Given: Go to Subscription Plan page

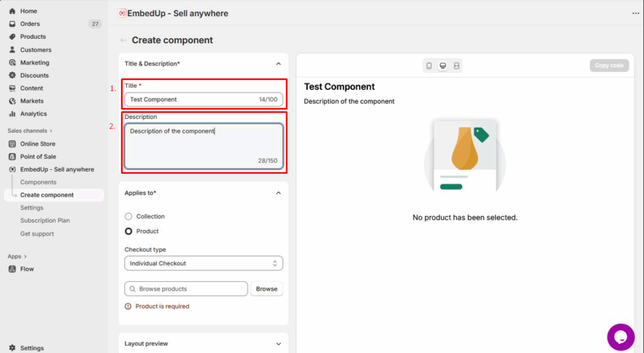Looking at the screenshot, I should (x=45, y=221).
